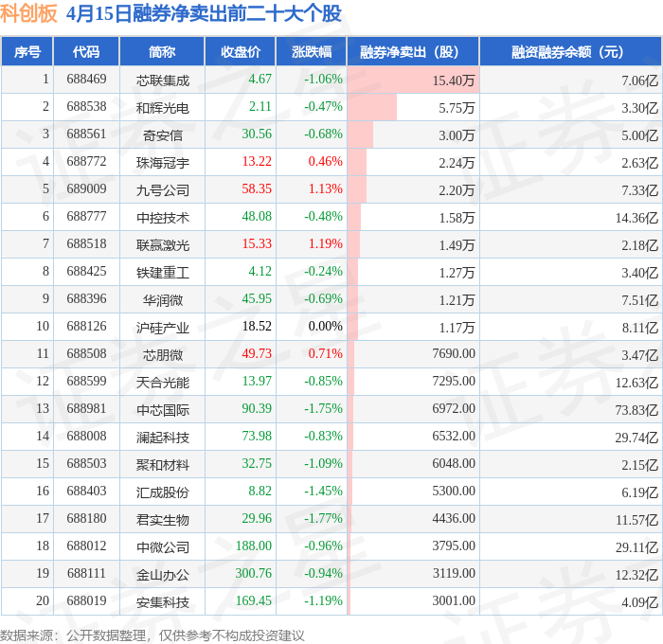Click the 3001.00 net sell value
The height and width of the screenshot is (644, 663).
[454, 600]
